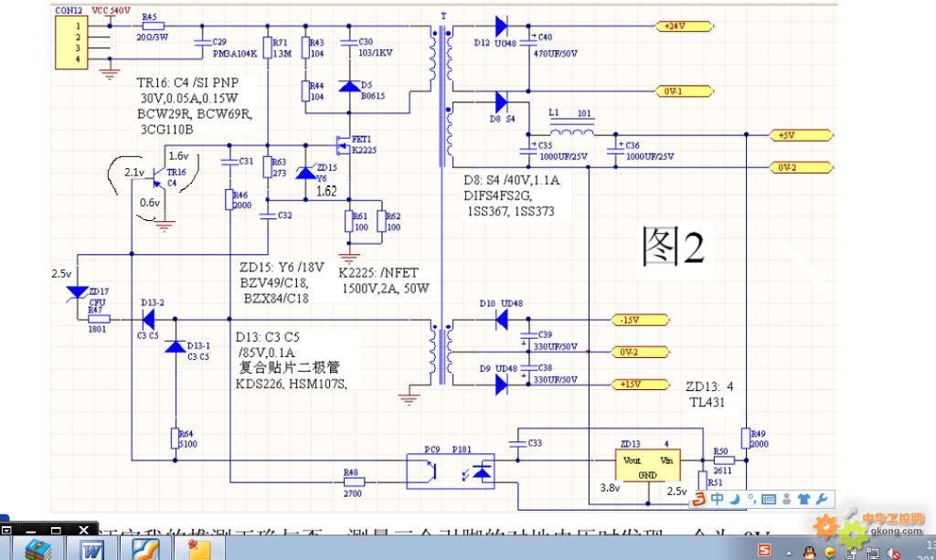
Task: Click the "TL431" annotation text
Action: click(707, 403)
